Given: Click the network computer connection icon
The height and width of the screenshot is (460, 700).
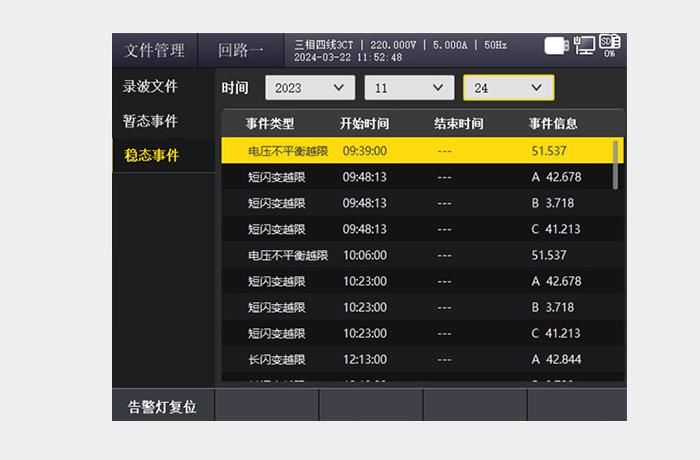Looking at the screenshot, I should tap(584, 45).
